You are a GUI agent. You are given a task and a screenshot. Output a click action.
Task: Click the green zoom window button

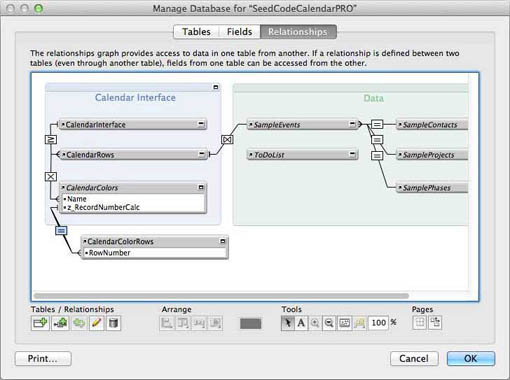click(39, 8)
